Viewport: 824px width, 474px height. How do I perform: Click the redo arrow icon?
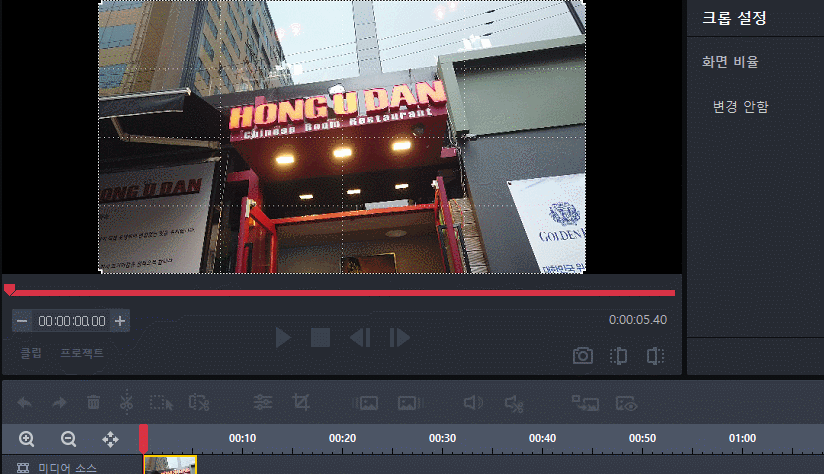tap(59, 403)
